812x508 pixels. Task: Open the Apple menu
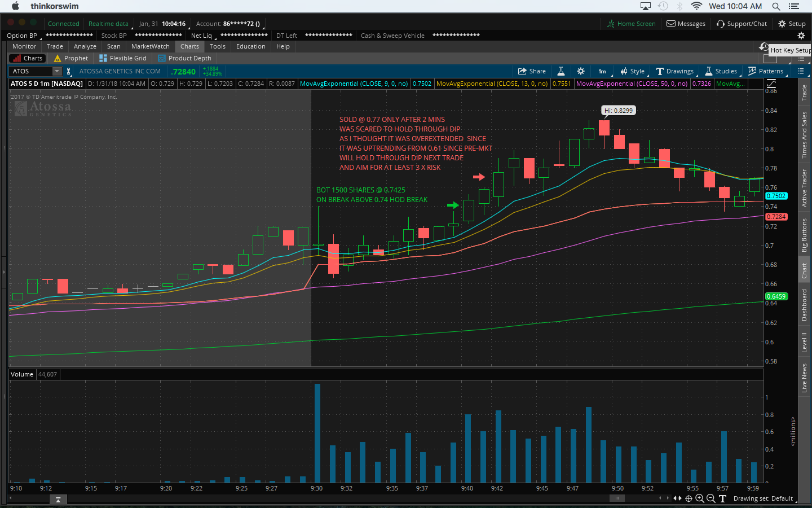tap(15, 6)
